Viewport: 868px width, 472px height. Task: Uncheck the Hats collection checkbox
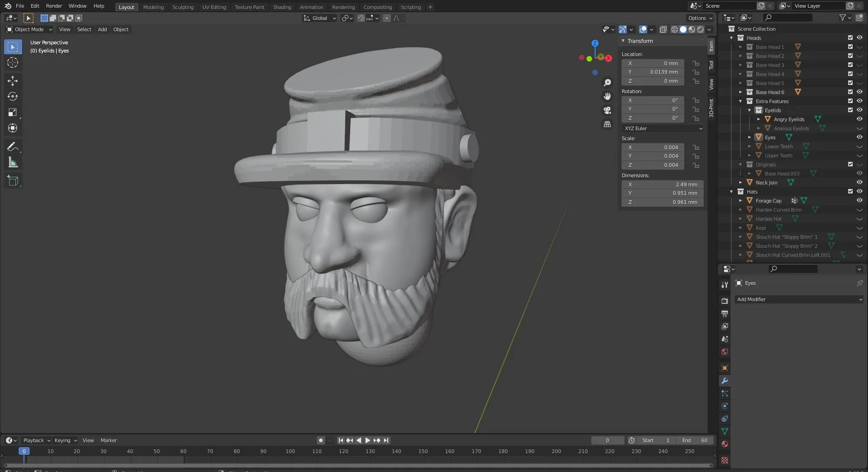tap(850, 192)
